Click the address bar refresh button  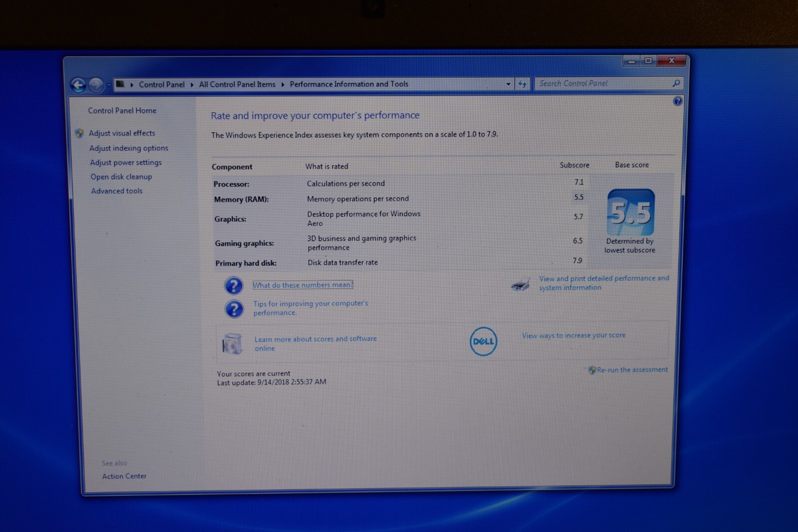522,84
